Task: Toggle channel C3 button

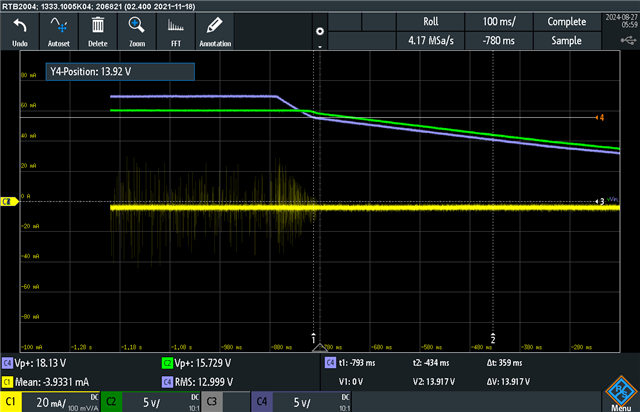Action: (212, 402)
